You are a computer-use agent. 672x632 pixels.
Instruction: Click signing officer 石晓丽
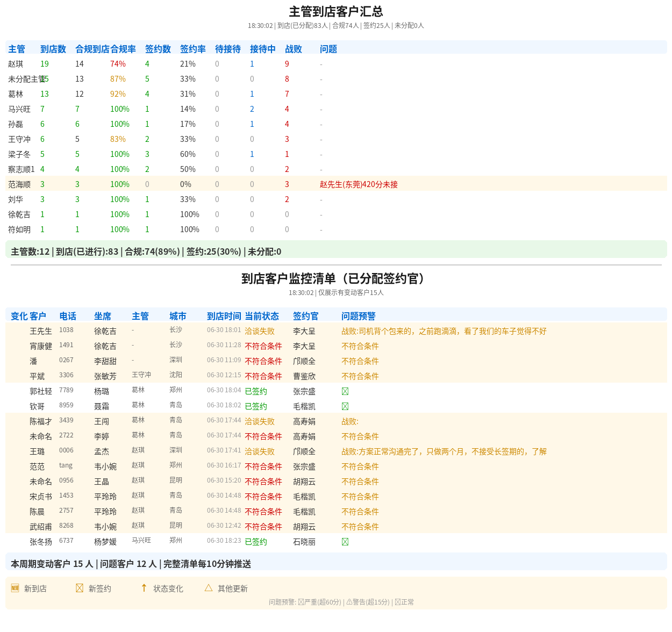point(304,542)
